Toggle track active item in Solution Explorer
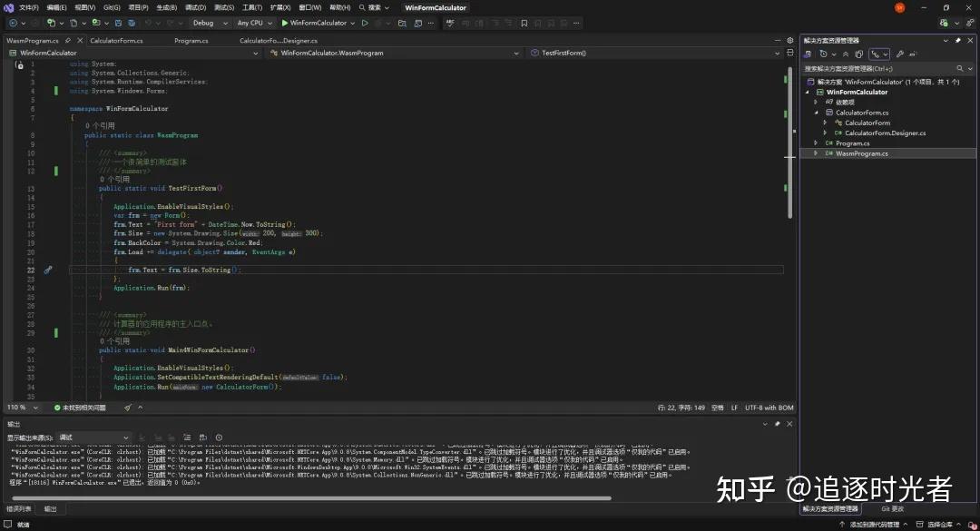The image size is (980, 531). click(878, 54)
